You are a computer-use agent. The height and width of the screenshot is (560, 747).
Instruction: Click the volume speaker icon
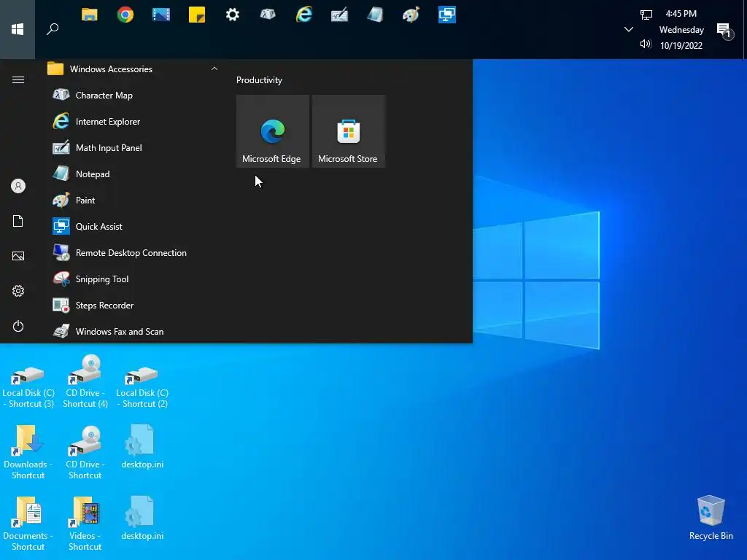coord(646,44)
